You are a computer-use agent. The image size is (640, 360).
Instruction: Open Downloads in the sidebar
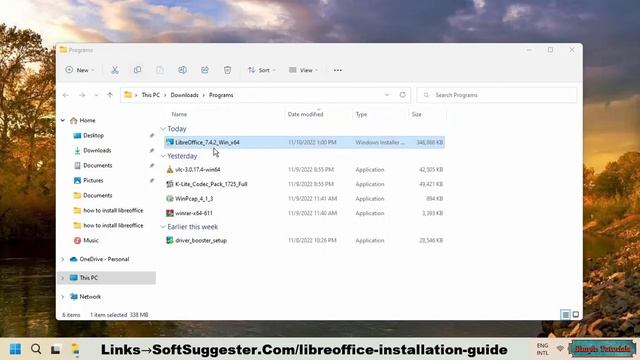click(97, 151)
